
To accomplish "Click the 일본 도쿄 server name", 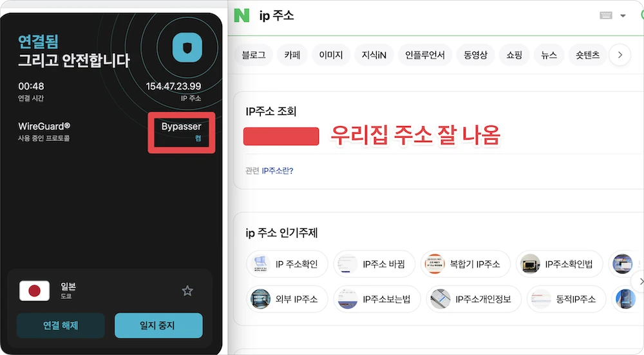I will click(x=68, y=290).
